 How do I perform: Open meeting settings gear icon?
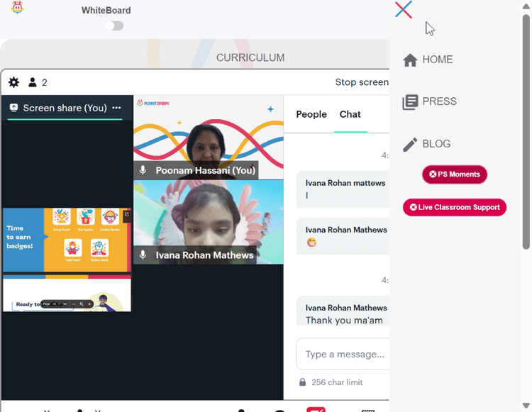14,82
